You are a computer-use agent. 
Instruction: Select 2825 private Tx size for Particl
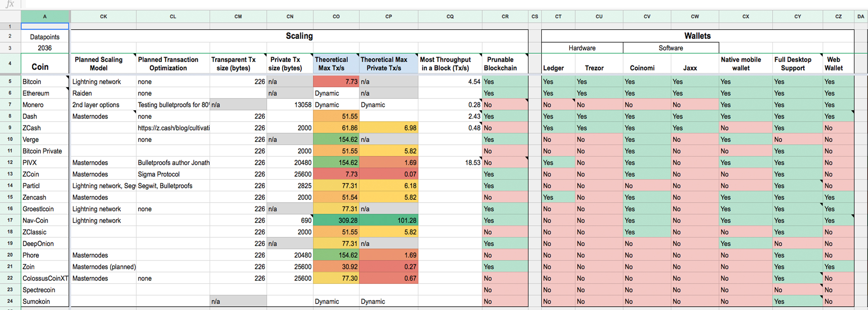click(x=290, y=186)
